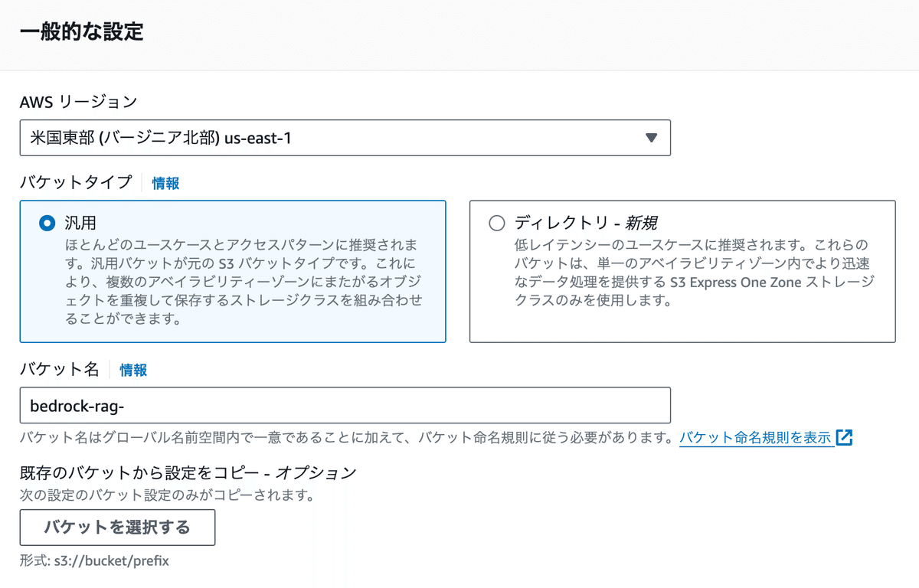
Task: Click the AWS リージョン label
Action: click(79, 101)
